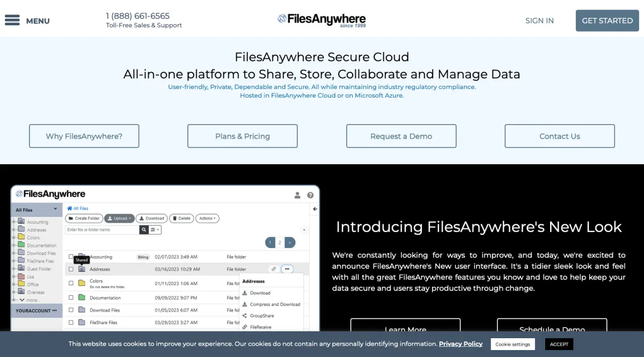The width and height of the screenshot is (644, 357).
Task: Click the back arrow collapse icon
Action: tap(315, 209)
